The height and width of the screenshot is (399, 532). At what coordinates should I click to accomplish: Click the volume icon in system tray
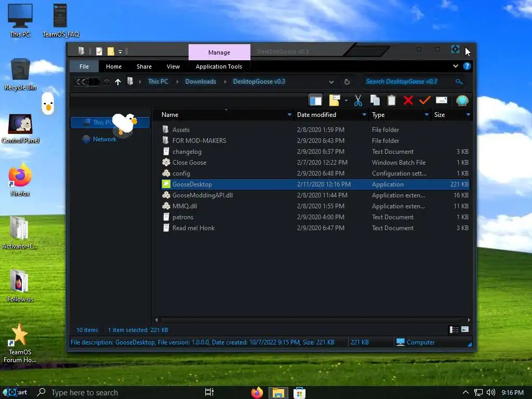click(x=490, y=393)
